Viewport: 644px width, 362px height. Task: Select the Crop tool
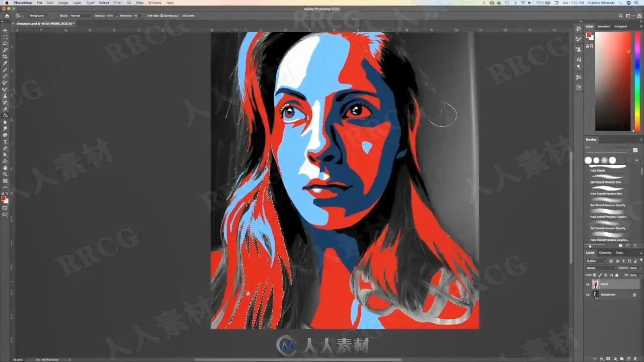(5, 57)
